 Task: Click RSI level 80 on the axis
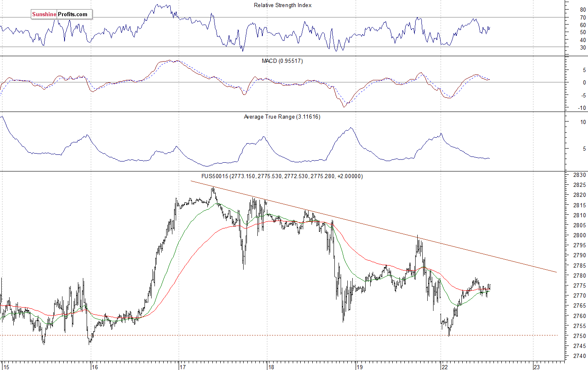[x=583, y=10]
